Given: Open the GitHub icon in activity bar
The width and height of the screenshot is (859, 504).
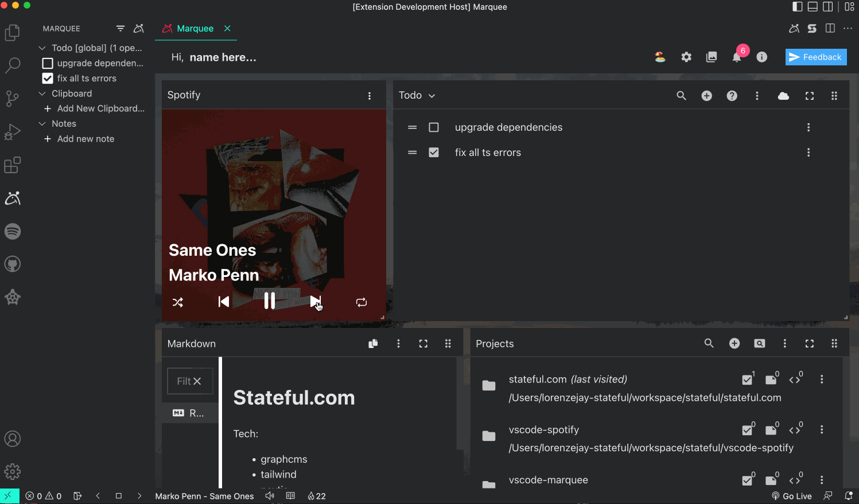Looking at the screenshot, I should 13,264.
